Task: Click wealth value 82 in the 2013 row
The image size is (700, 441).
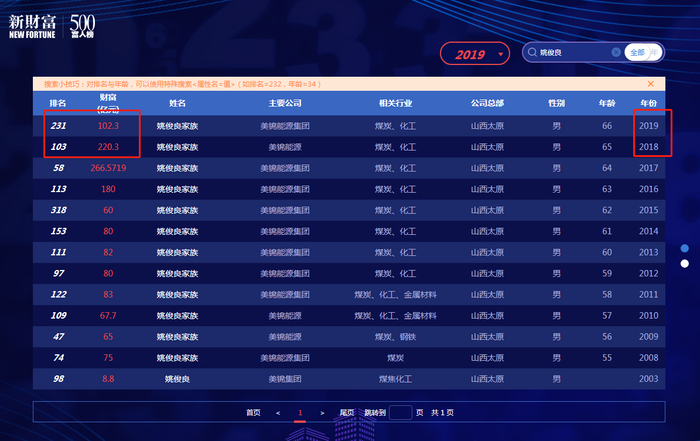Action: [x=108, y=252]
